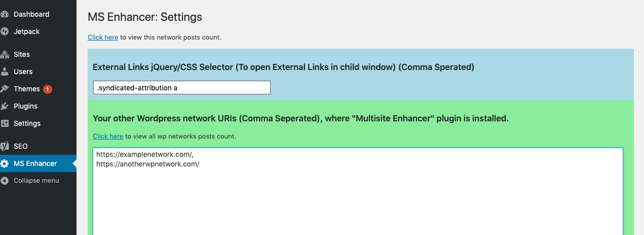
Task: Click the Themes paintbrush icon
Action: [5, 89]
